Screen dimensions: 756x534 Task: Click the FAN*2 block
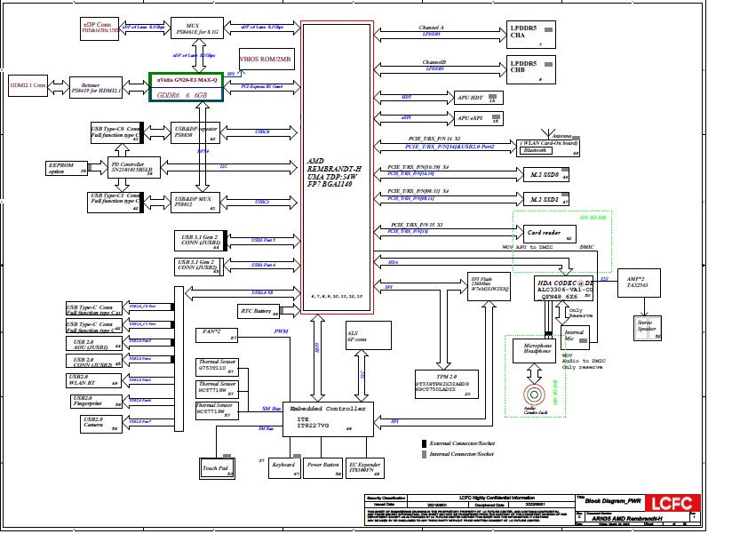pos(217,335)
